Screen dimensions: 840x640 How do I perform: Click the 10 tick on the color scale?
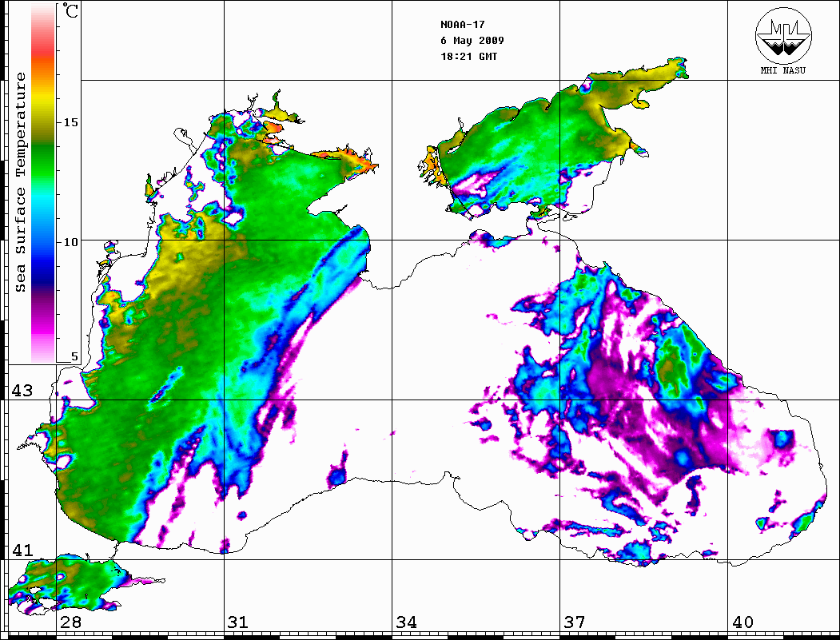tap(70, 242)
